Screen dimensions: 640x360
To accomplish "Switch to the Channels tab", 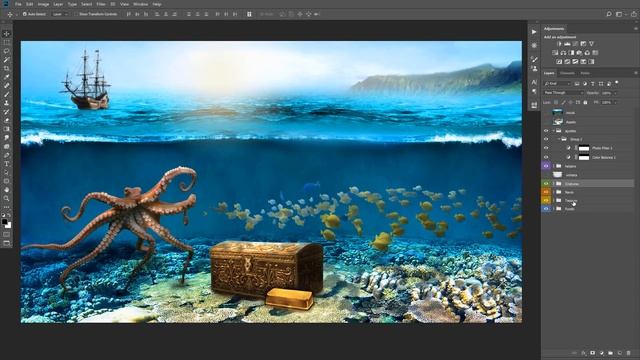I will 567,73.
